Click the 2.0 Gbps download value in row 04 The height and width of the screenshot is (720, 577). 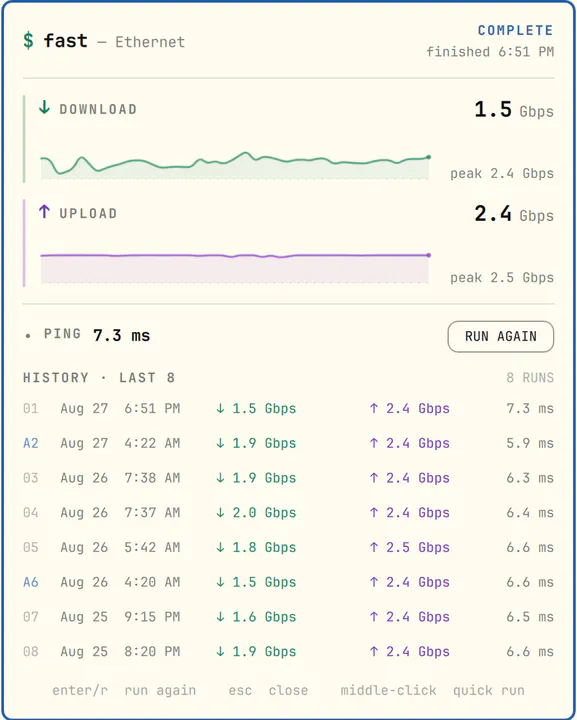pos(256,512)
